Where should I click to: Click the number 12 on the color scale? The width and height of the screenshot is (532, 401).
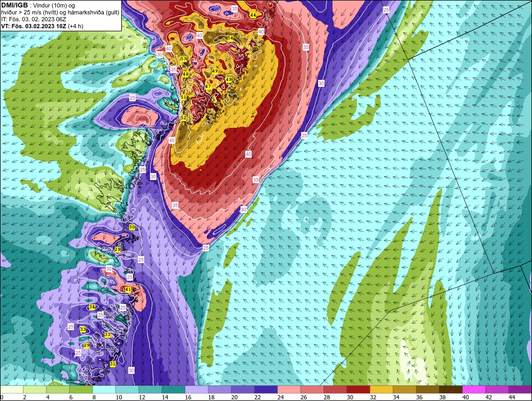pos(142,397)
